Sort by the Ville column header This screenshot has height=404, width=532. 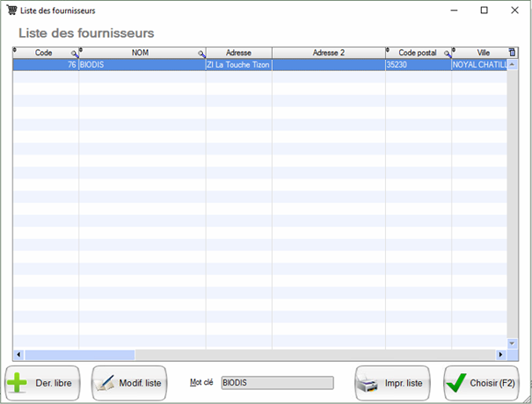(483, 53)
